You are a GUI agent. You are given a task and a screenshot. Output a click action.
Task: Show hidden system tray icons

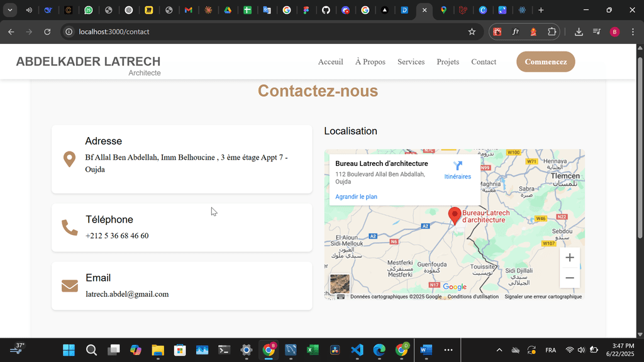click(499, 349)
